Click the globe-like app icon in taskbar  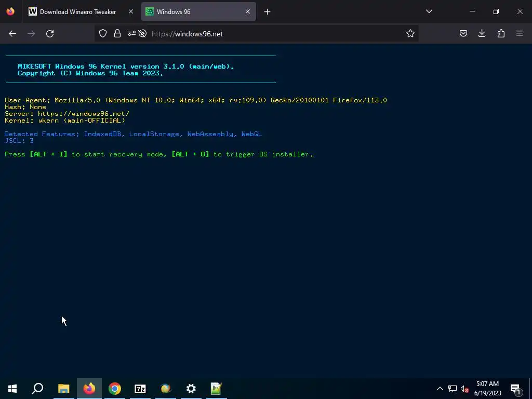[166, 389]
